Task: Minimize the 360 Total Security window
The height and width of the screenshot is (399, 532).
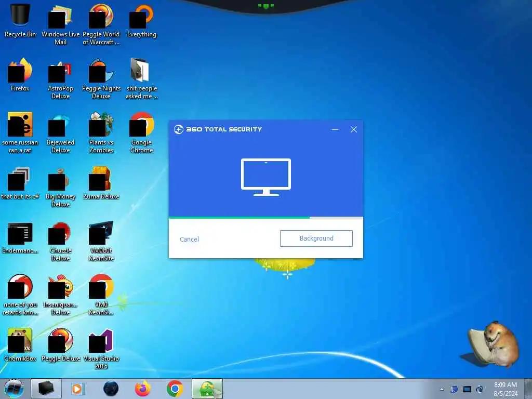Action: pyautogui.click(x=335, y=129)
